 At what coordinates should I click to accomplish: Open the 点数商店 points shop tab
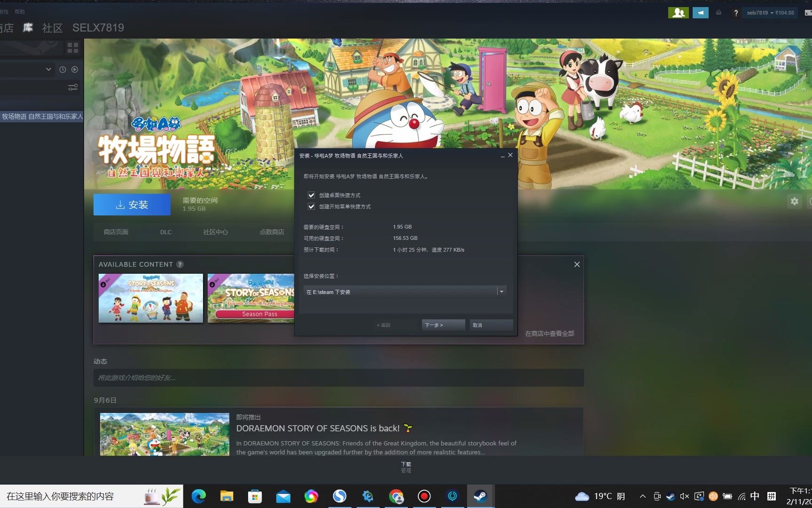tap(272, 232)
